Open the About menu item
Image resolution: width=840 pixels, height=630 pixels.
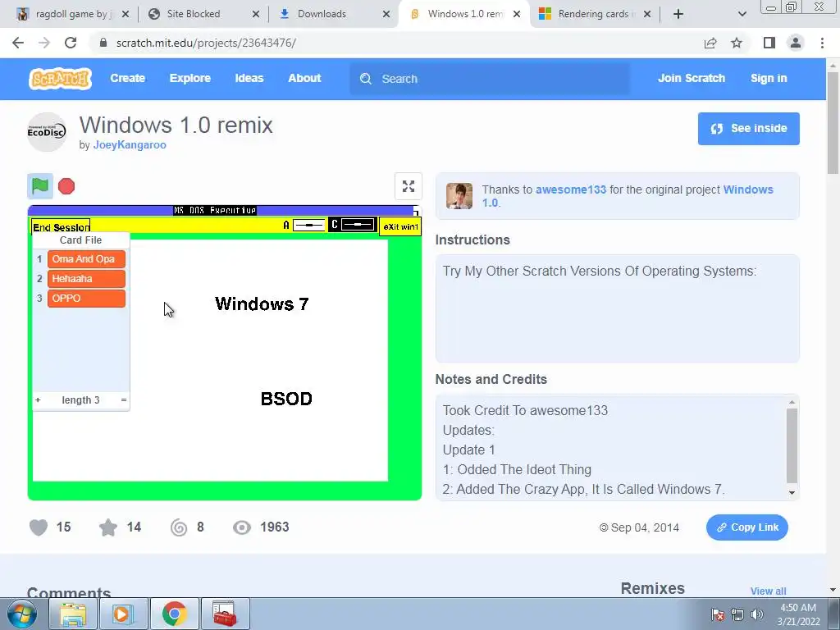(x=304, y=78)
